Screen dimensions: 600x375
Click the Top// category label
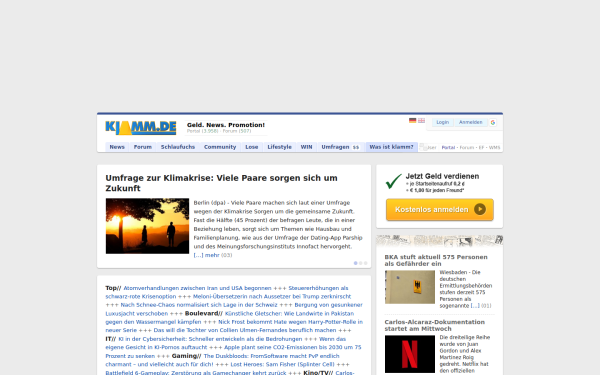click(x=113, y=288)
